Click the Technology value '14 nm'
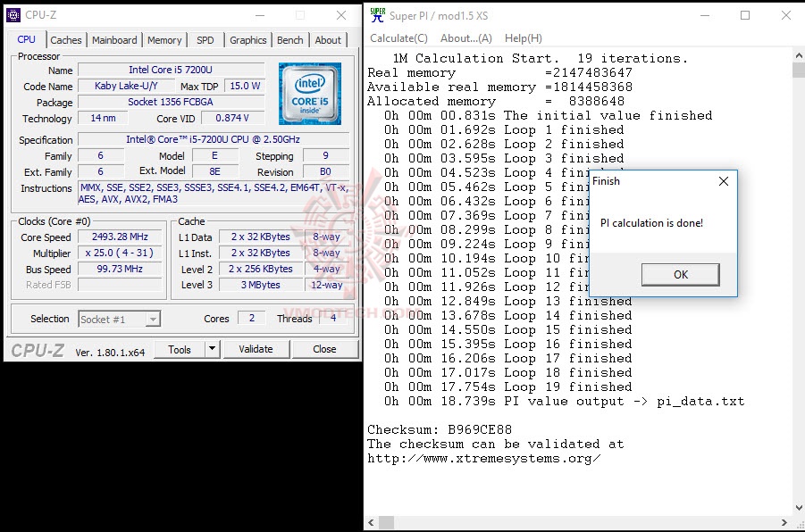This screenshot has height=532, width=805. (103, 118)
